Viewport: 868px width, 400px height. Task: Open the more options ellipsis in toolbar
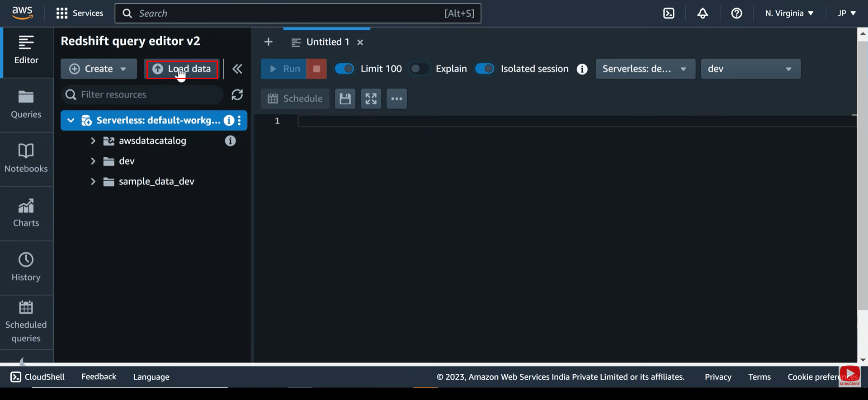coord(396,99)
